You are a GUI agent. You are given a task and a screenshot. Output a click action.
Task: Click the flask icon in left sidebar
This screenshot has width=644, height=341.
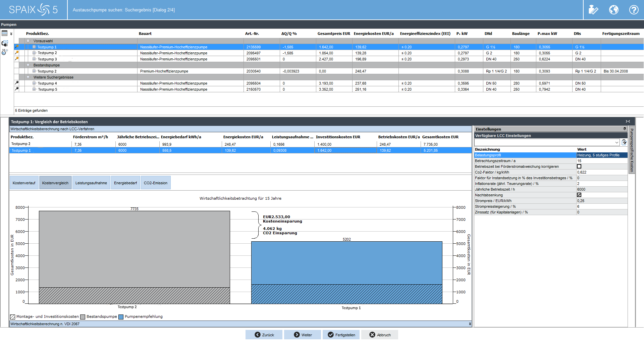click(5, 52)
